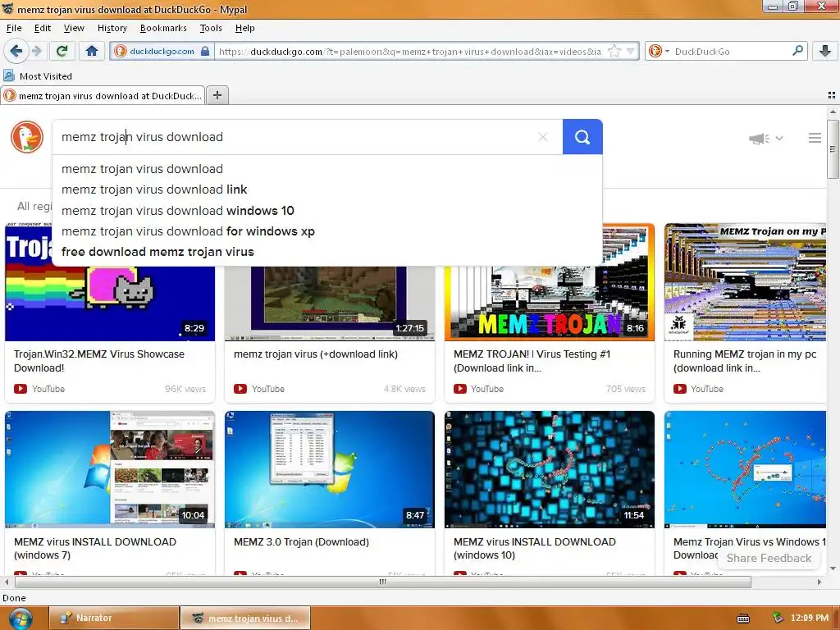Viewport: 840px width, 630px height.
Task: Open the URL history dropdown arrow
Action: point(631,52)
